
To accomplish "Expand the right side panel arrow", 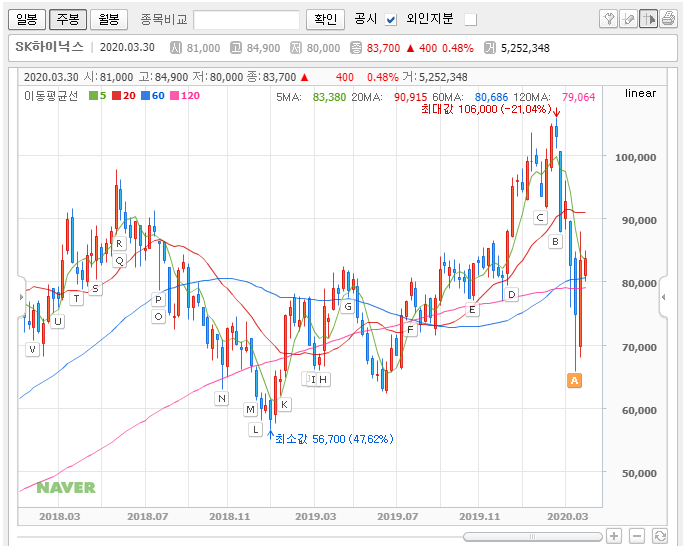I will (x=664, y=297).
